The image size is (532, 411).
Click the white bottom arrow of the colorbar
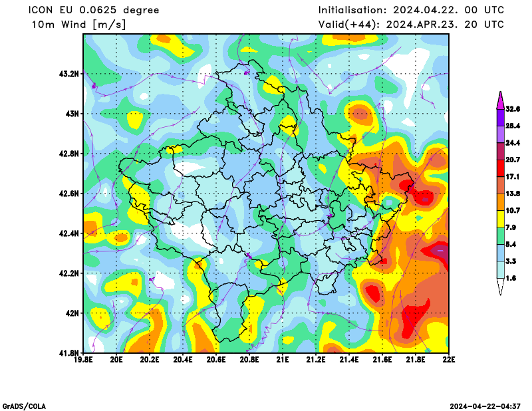[x=501, y=287]
